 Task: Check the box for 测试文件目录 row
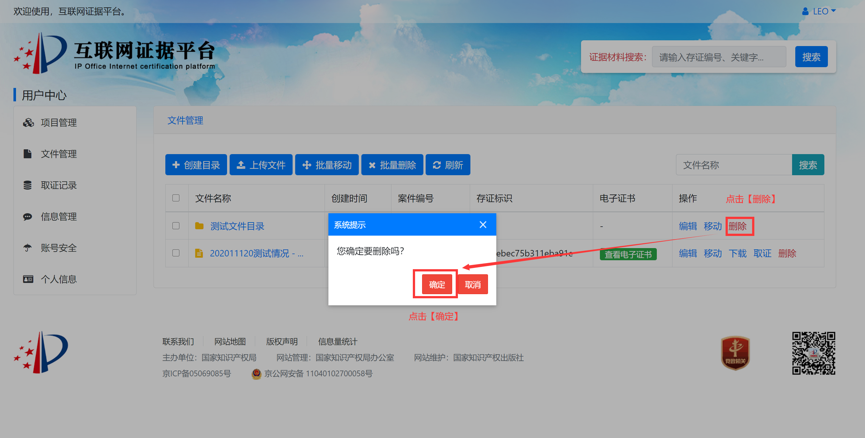point(176,226)
